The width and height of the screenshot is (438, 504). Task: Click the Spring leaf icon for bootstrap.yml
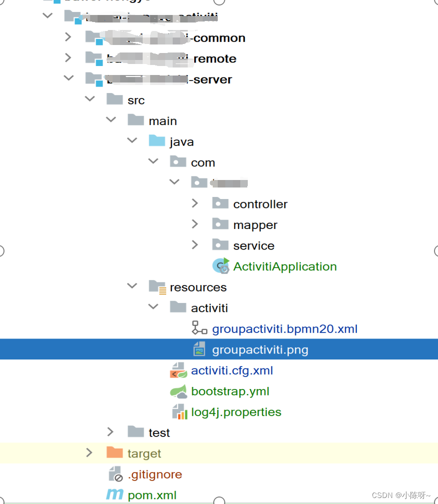178,391
